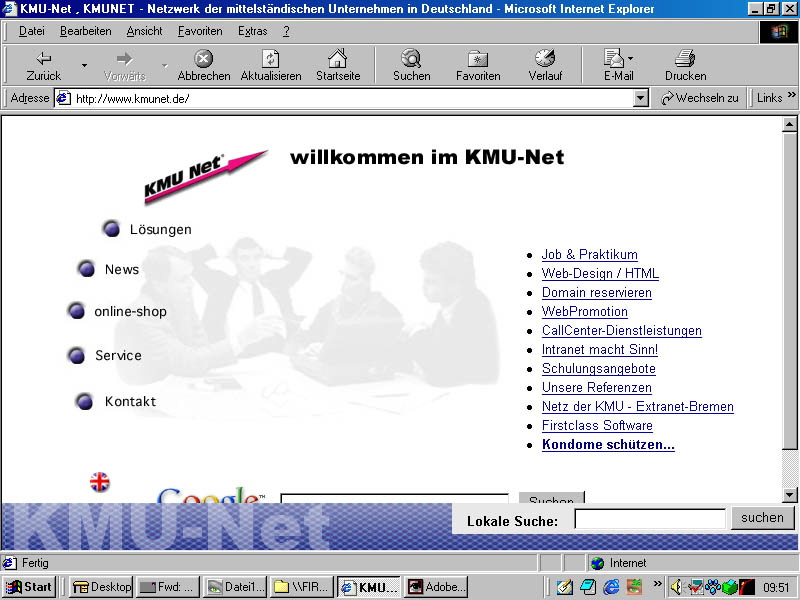800x600 pixels.
Task: Click the Lösungen navigation bullet
Action: point(111,229)
